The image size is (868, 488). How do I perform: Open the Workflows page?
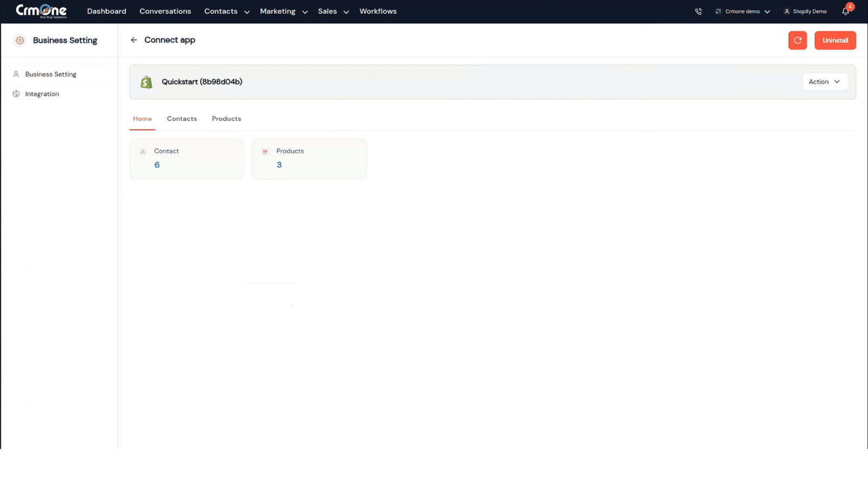[378, 11]
